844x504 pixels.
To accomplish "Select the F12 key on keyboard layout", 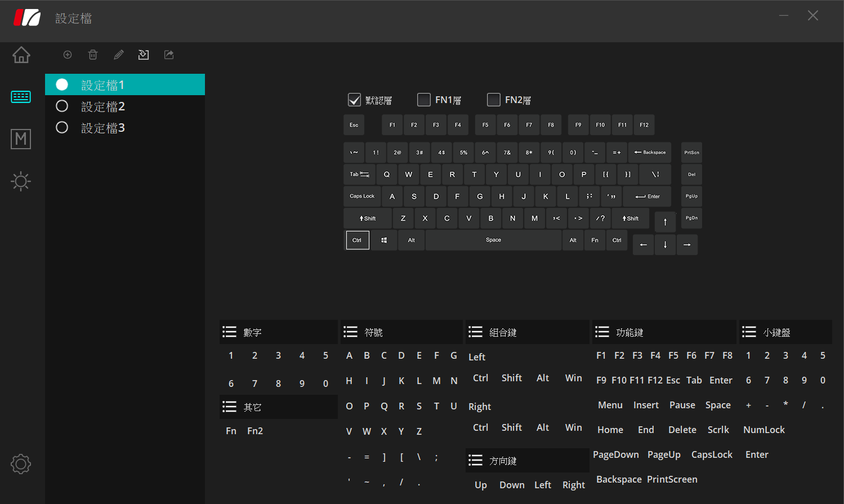I will (644, 125).
